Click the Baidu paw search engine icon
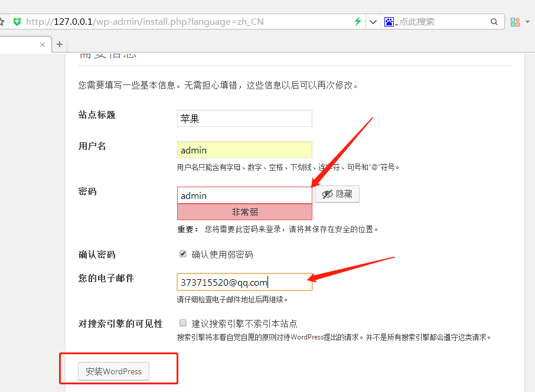This screenshot has width=535, height=392. pyautogui.click(x=389, y=22)
